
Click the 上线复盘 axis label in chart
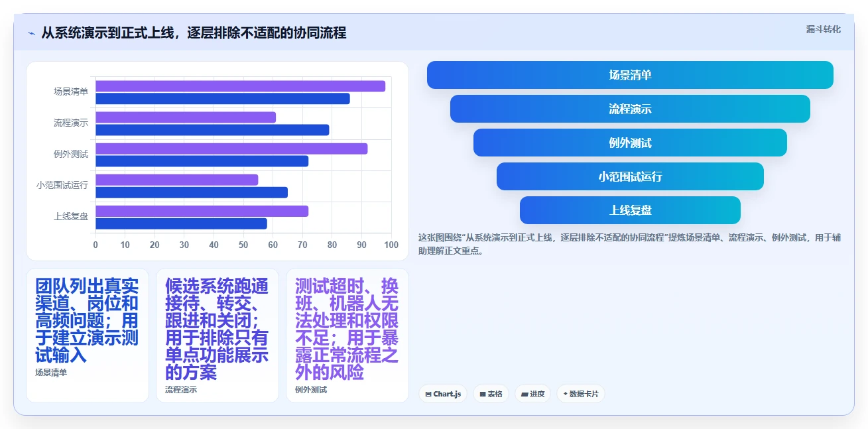(71, 216)
